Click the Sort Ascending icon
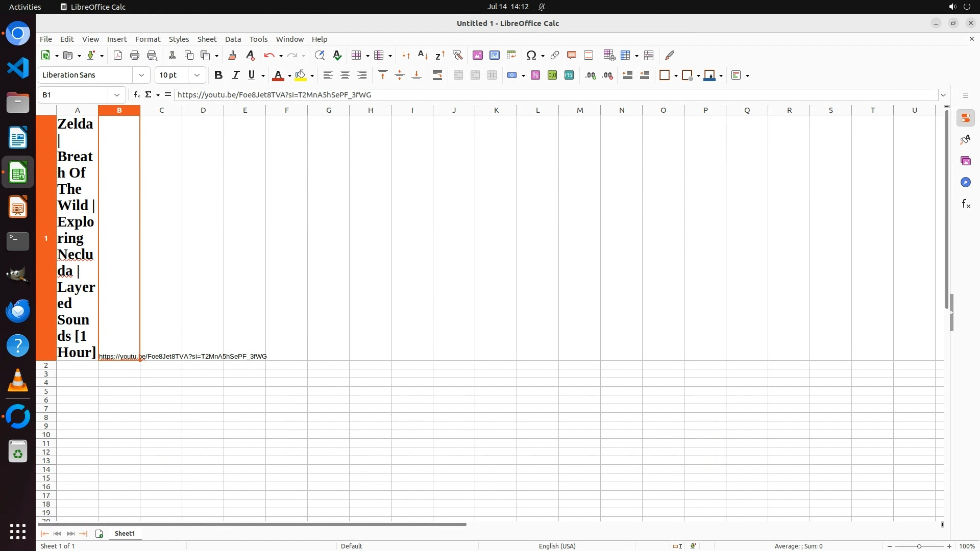980x551 pixels. [x=423, y=55]
